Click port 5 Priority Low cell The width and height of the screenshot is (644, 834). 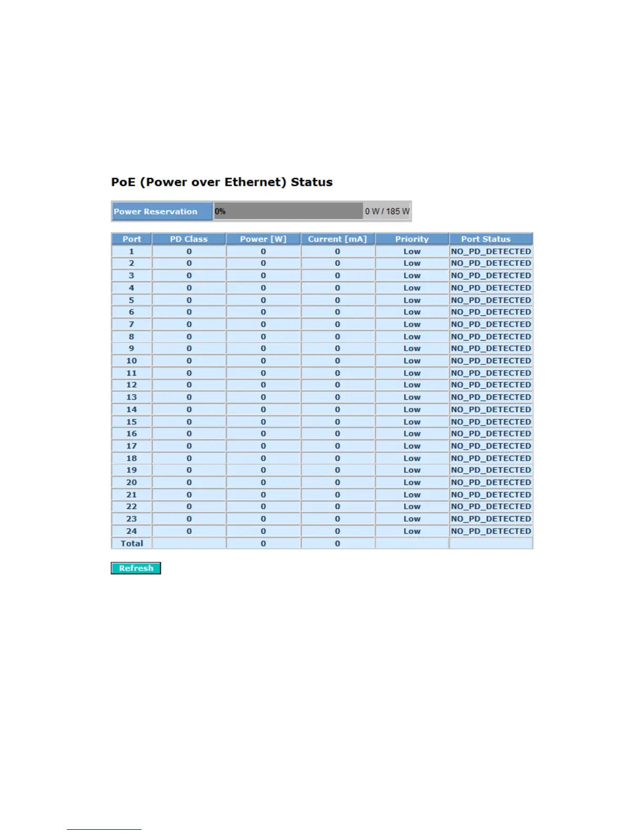412,300
